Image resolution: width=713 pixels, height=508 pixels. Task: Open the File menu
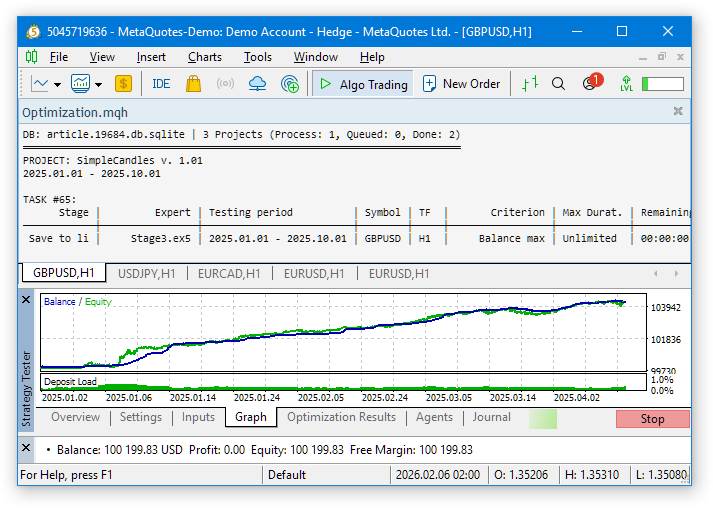(59, 57)
